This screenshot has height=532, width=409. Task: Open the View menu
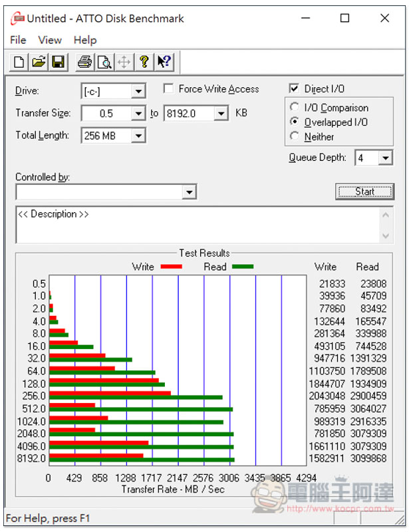coord(50,40)
